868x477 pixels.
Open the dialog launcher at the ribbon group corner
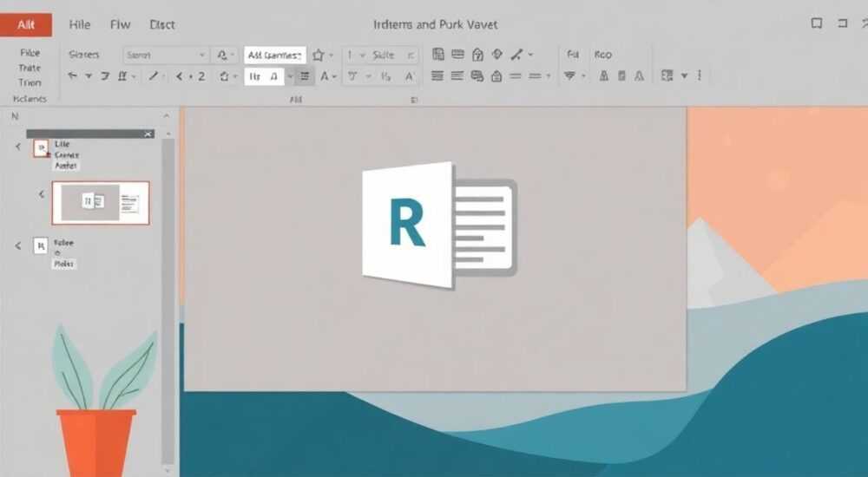click(x=413, y=100)
